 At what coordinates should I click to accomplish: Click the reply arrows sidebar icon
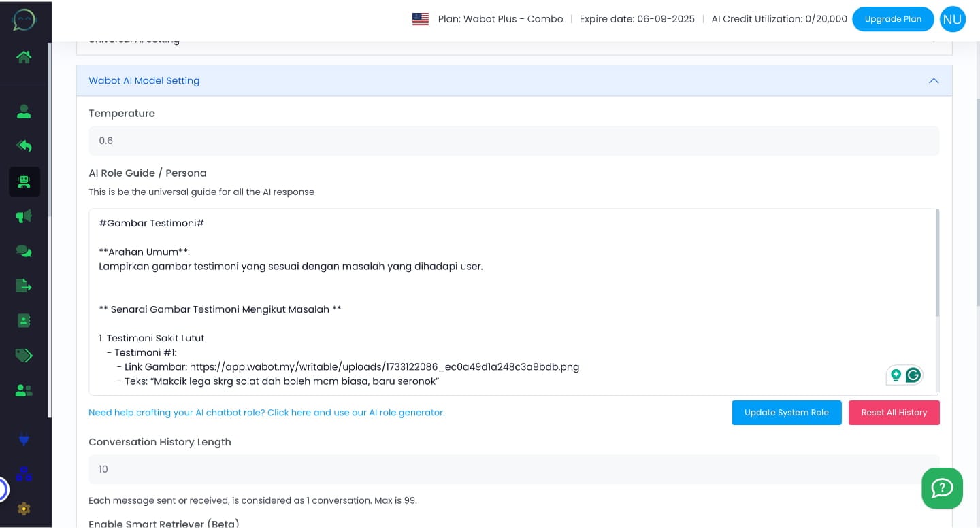[24, 146]
